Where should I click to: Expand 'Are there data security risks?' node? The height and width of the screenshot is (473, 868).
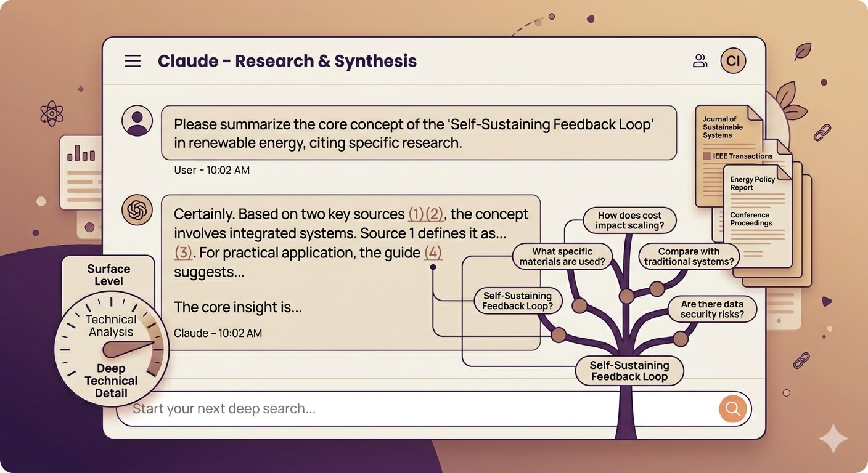[711, 309]
